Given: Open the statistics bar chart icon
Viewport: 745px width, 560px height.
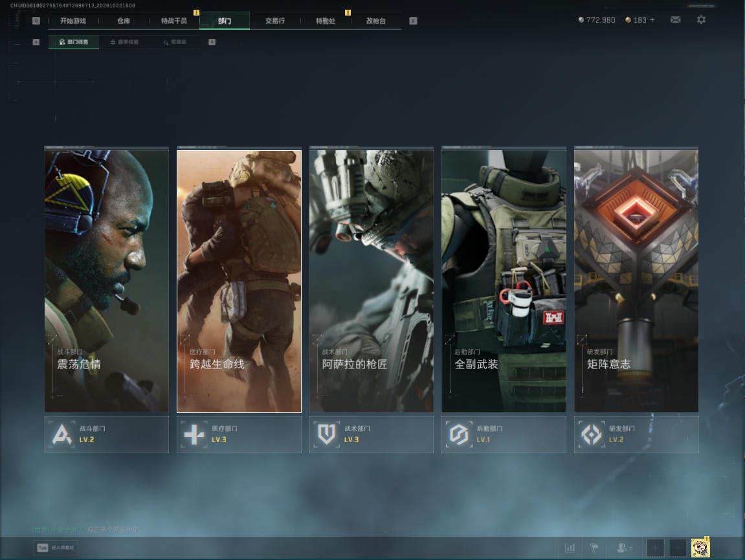Looking at the screenshot, I should [x=570, y=548].
